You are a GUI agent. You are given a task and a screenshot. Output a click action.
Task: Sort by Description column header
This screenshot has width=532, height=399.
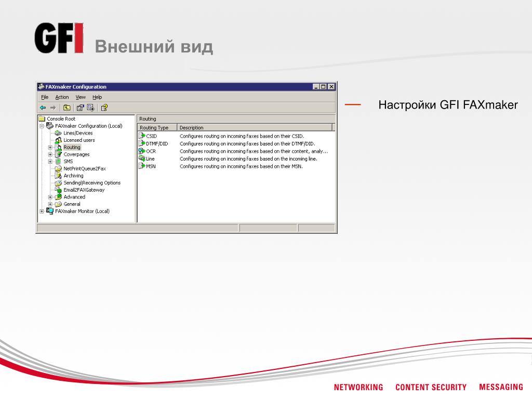[x=255, y=128]
